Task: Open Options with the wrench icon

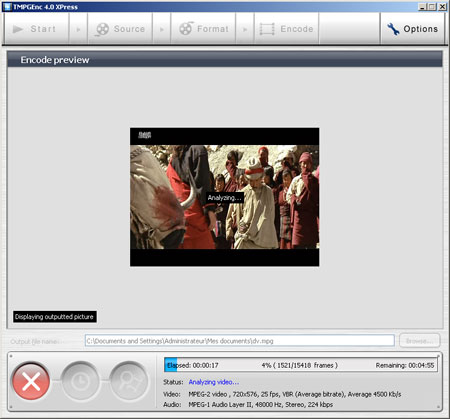Action: (x=393, y=29)
